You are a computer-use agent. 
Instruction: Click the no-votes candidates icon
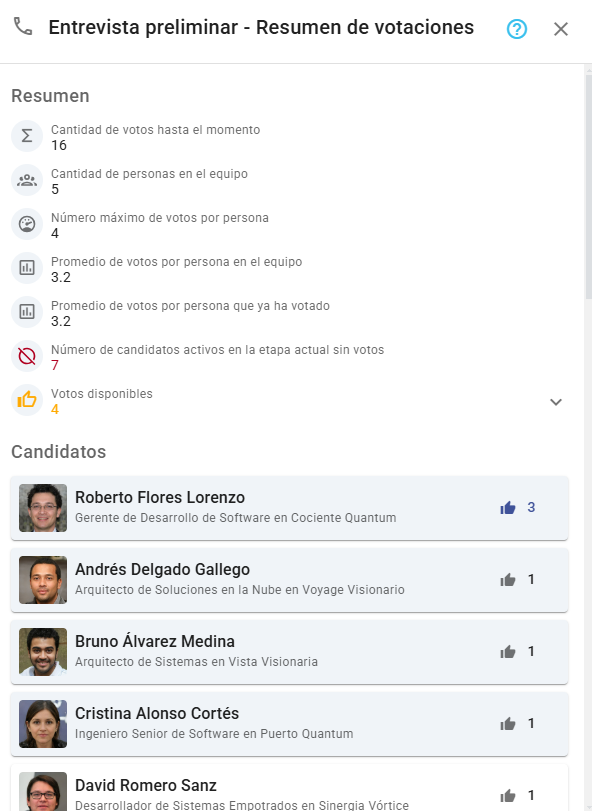point(26,356)
